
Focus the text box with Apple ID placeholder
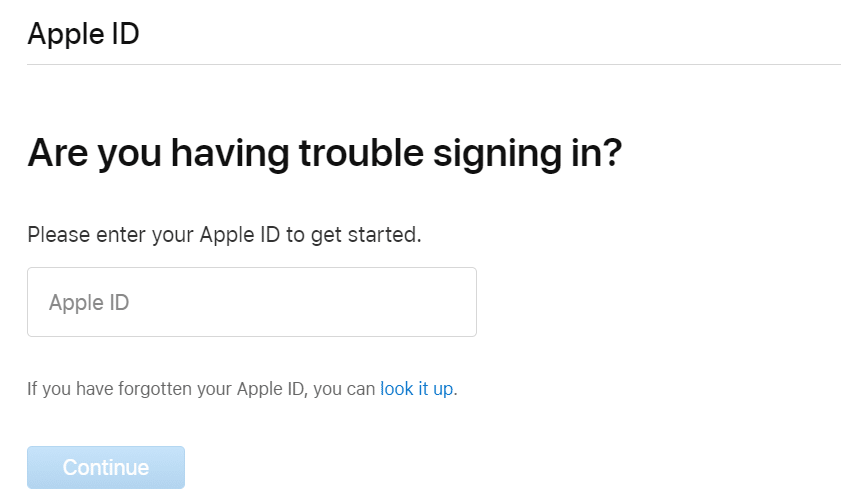251,302
